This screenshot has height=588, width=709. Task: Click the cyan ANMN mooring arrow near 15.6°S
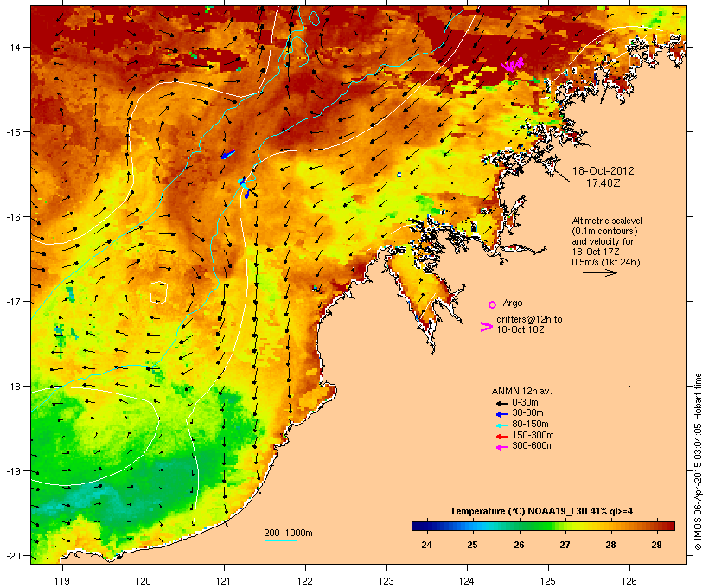pos(243,183)
